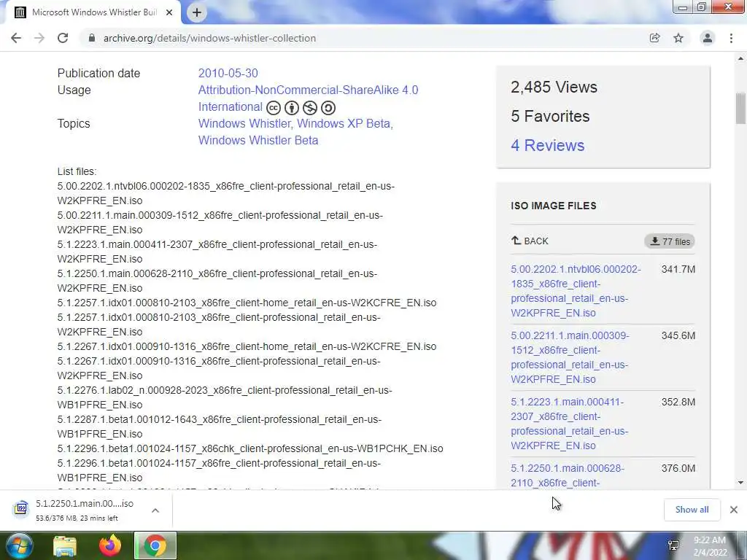Jump to the 4 Reviews section

(x=547, y=145)
